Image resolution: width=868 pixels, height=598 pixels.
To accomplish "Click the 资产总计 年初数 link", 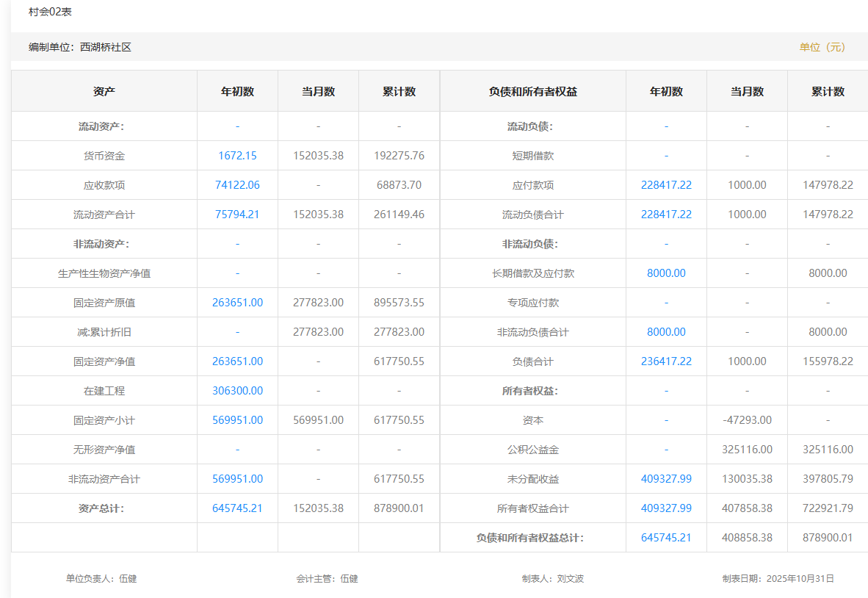I will [237, 508].
